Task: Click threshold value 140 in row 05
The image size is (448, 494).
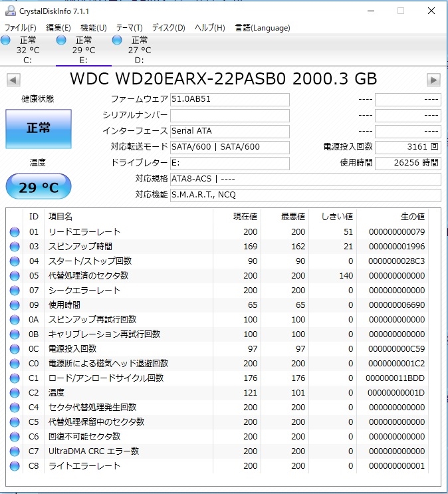Action: (x=346, y=276)
